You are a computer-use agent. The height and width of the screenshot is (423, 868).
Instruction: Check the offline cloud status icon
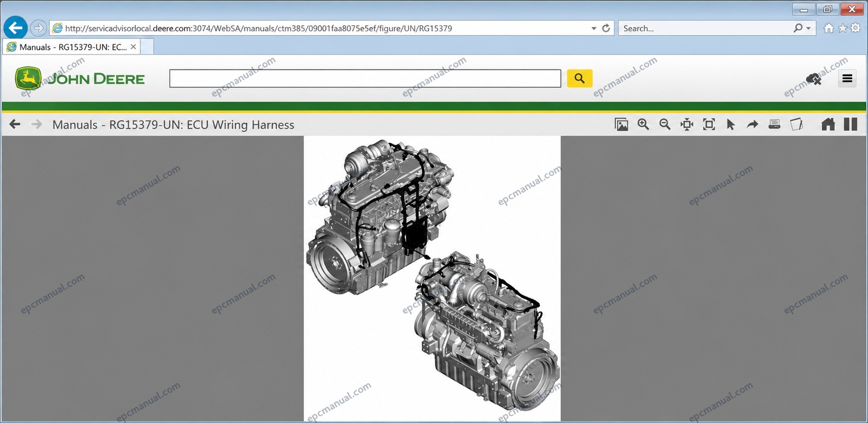pyautogui.click(x=814, y=79)
